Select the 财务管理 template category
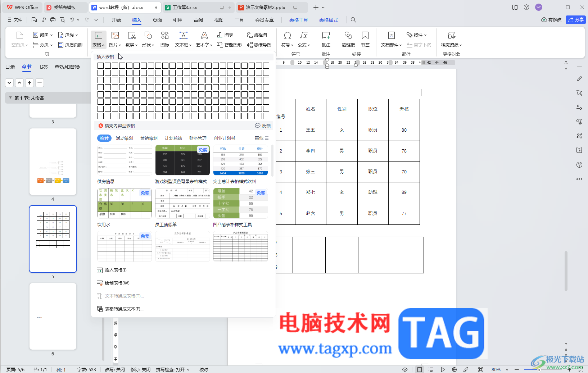588x373 pixels. (198, 138)
